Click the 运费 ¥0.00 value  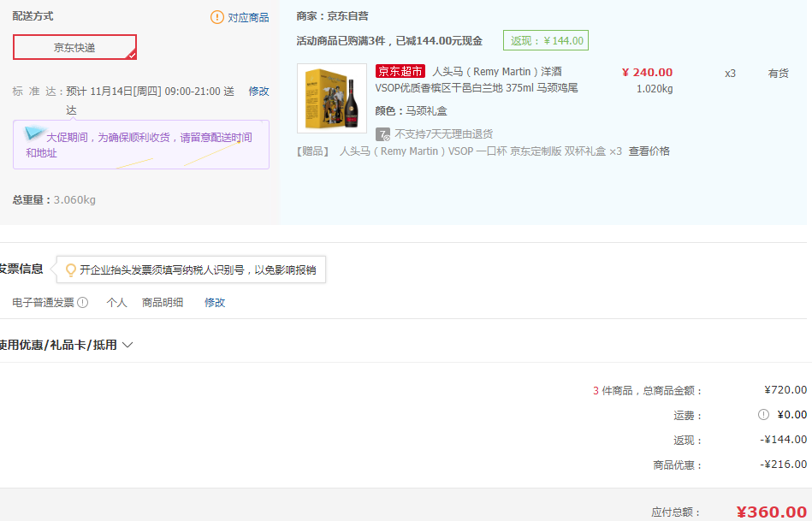click(791, 415)
